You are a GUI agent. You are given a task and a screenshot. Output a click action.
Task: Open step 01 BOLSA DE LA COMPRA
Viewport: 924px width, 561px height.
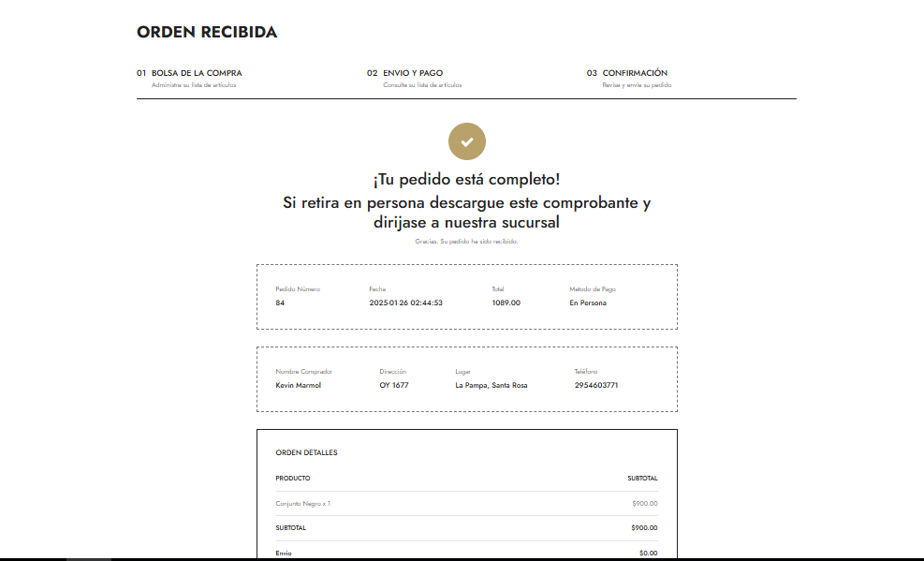(x=190, y=72)
